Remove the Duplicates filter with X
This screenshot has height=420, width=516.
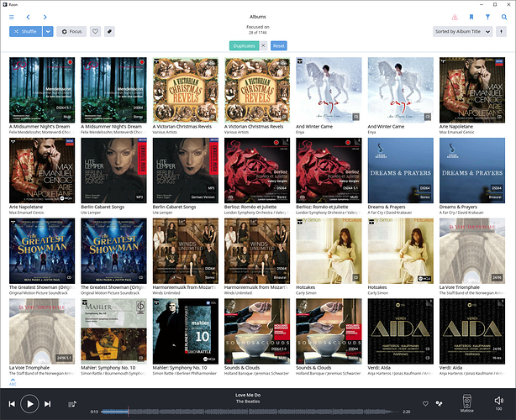click(x=263, y=45)
